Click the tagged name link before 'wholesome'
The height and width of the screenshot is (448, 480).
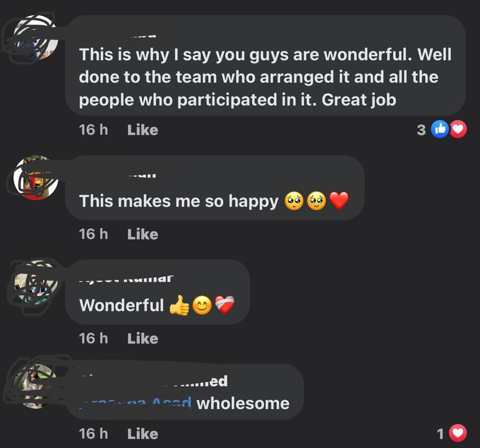coord(135,403)
